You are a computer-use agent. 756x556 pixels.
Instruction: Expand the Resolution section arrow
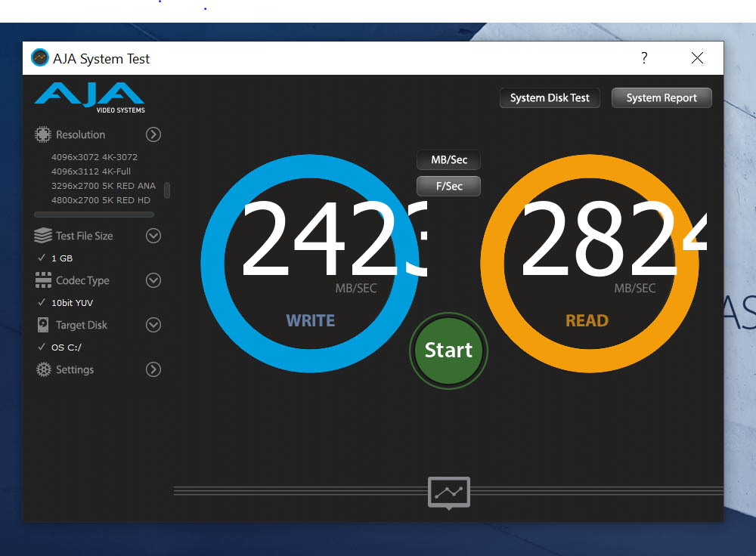point(153,134)
